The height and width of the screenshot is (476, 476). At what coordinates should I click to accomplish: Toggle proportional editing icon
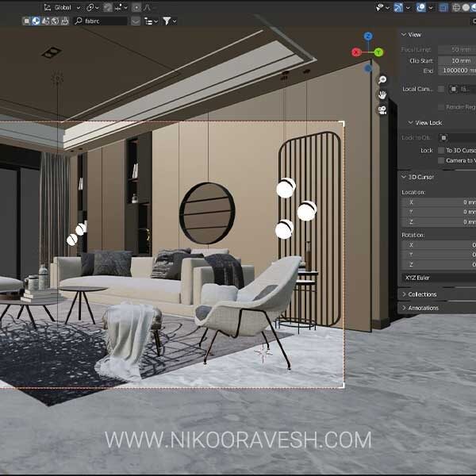point(136,8)
